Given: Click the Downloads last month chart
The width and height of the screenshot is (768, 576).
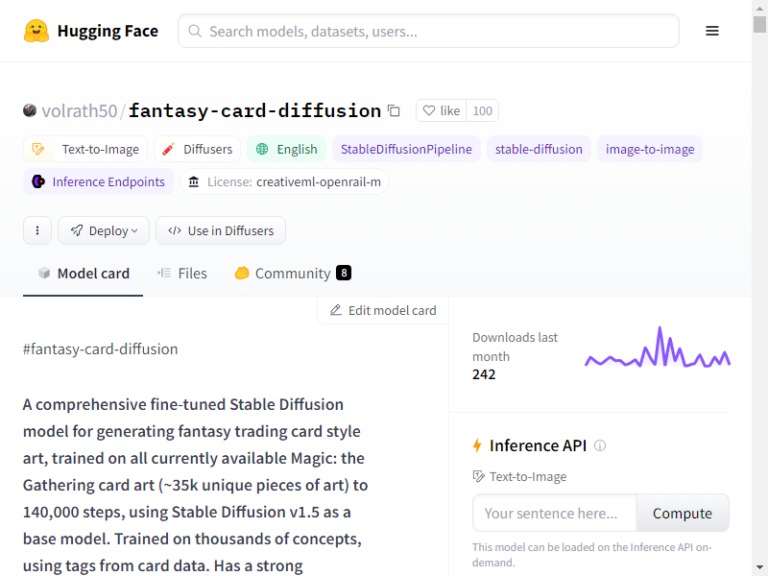Looking at the screenshot, I should pyautogui.click(x=657, y=347).
